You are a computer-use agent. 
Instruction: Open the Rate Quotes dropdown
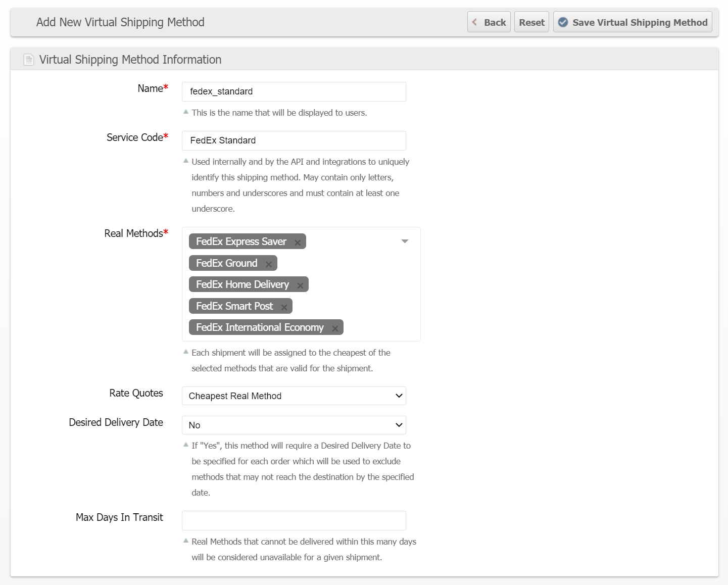(294, 396)
